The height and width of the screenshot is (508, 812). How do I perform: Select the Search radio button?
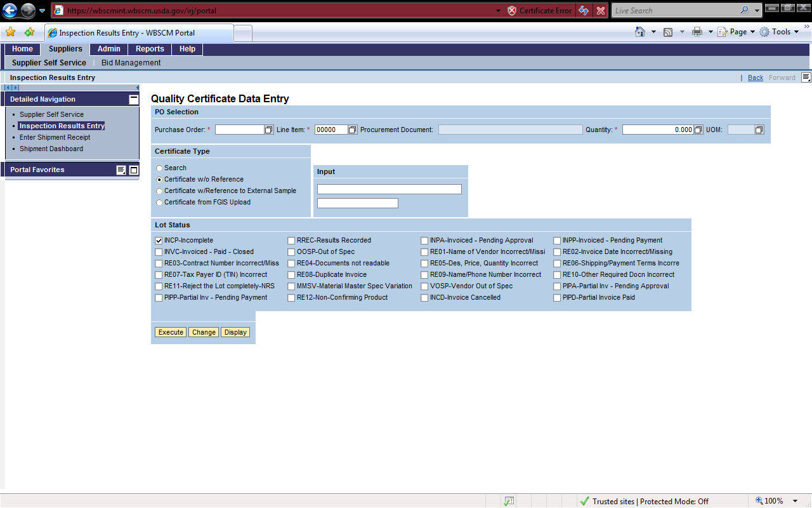(159, 168)
